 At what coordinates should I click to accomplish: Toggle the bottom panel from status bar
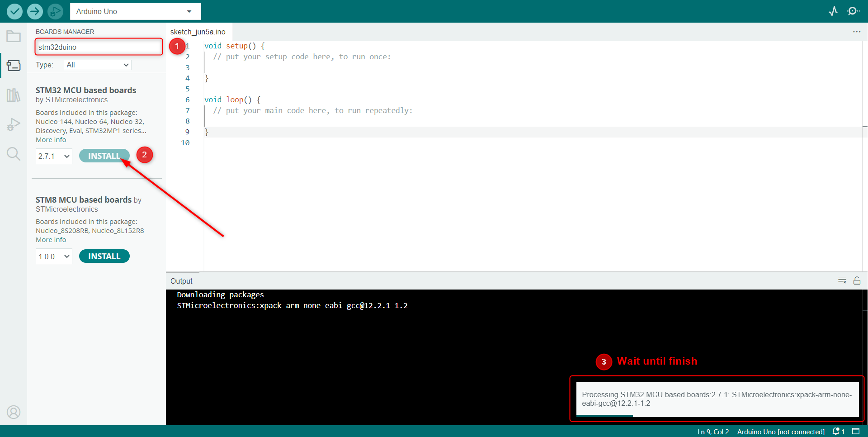coord(856,432)
